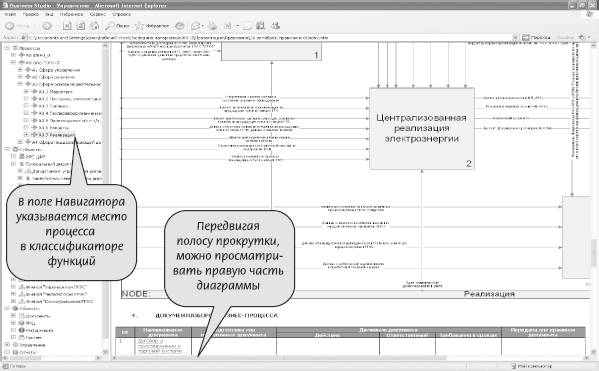599x371 pixels.
Task: Open the Файл menu
Action: (x=10, y=14)
